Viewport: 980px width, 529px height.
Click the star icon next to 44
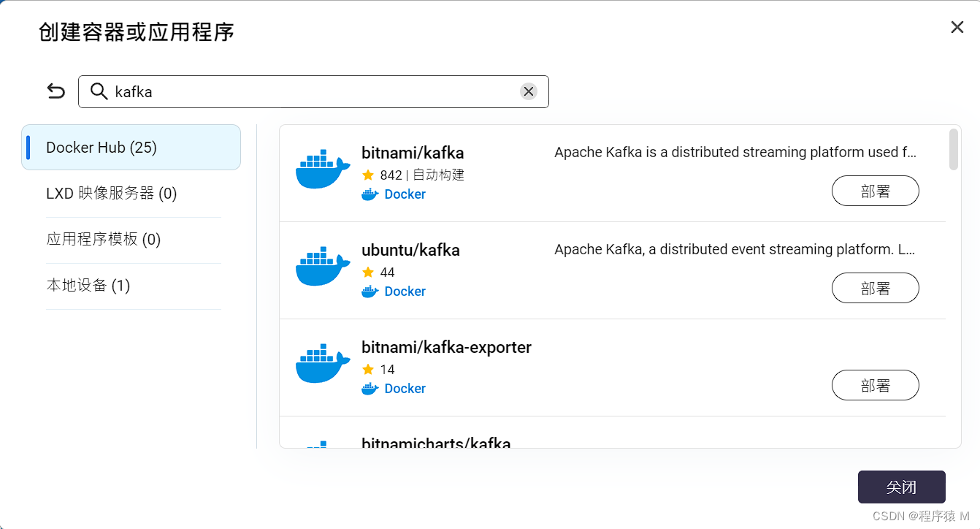coord(368,273)
